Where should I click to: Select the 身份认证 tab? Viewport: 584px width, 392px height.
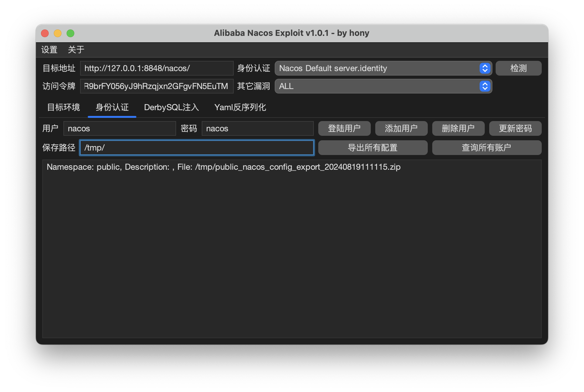pos(112,107)
